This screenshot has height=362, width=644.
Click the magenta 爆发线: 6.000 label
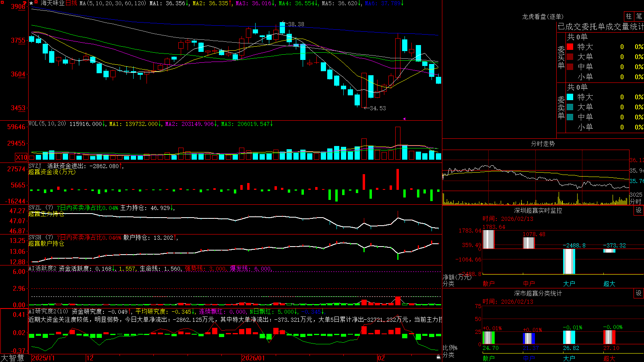pos(251,268)
